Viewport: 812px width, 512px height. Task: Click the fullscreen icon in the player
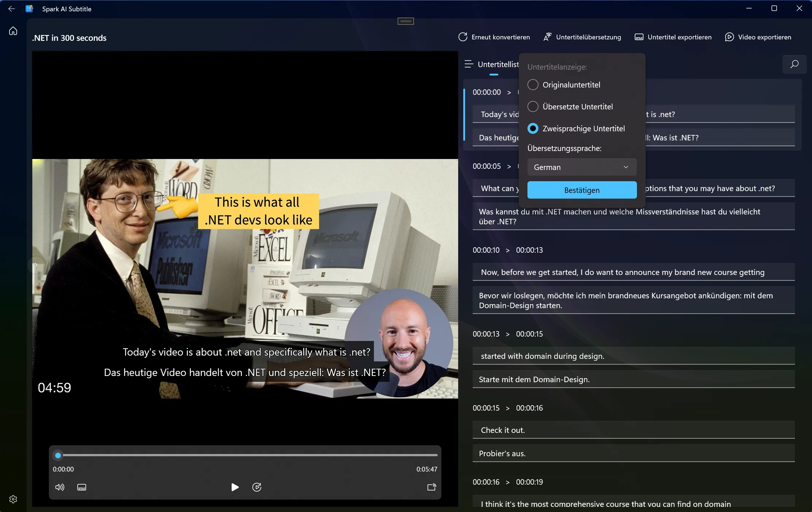coord(432,487)
